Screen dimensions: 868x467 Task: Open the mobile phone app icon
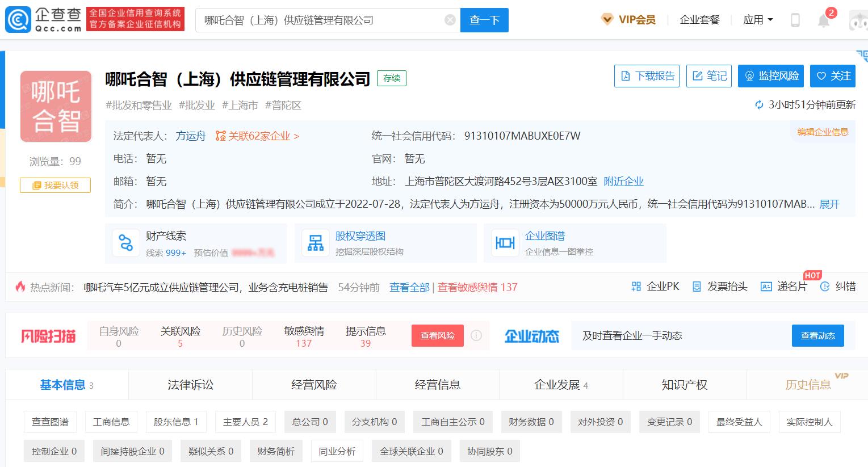tap(795, 20)
